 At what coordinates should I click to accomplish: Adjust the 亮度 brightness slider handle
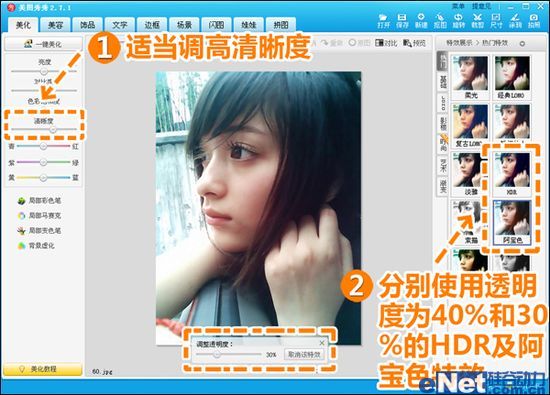coord(44,71)
